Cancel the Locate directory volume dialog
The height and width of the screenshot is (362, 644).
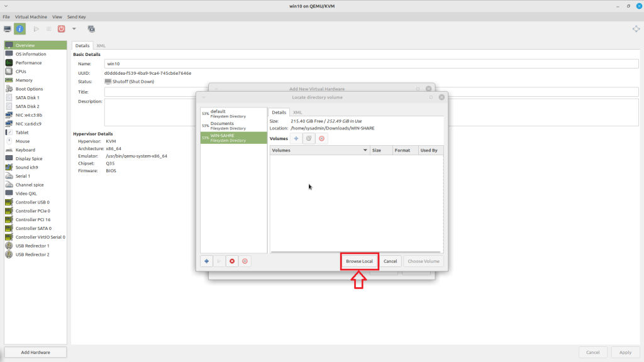tap(390, 261)
